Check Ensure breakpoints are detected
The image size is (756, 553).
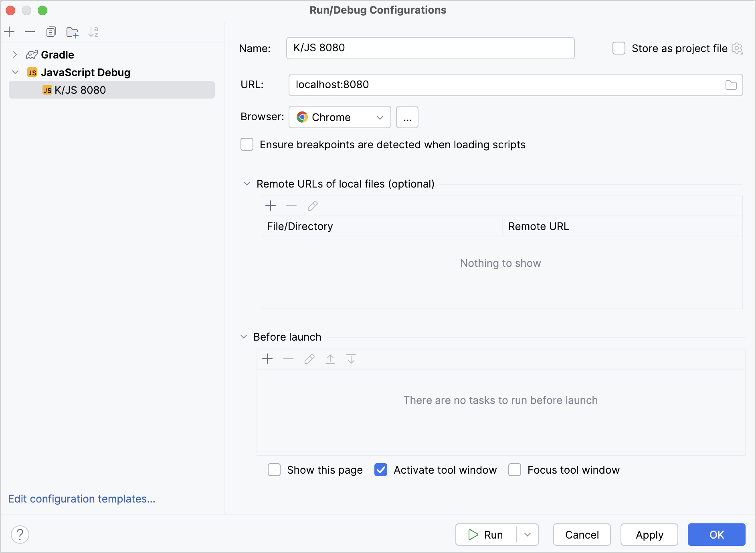point(247,144)
